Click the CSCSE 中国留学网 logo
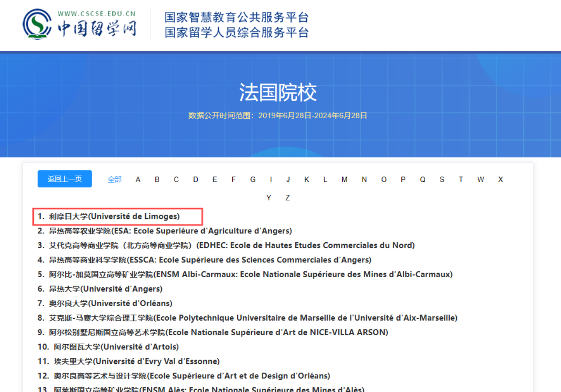 [80, 25]
